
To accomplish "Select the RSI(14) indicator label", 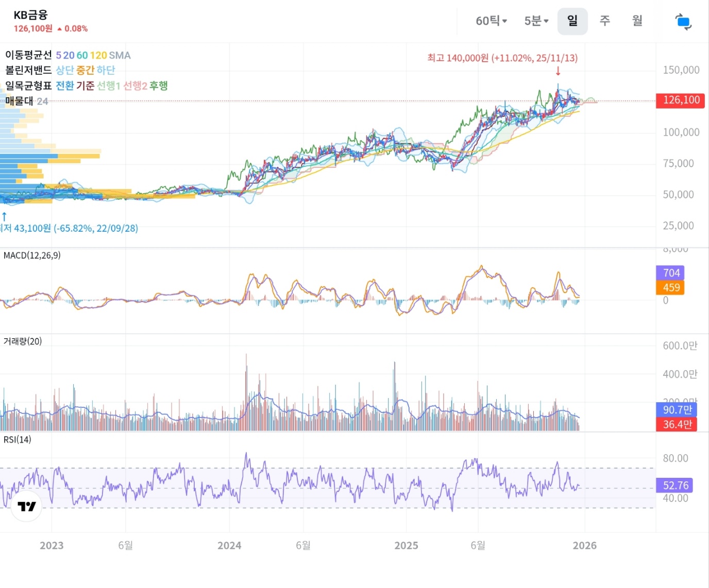I will 18,440.
